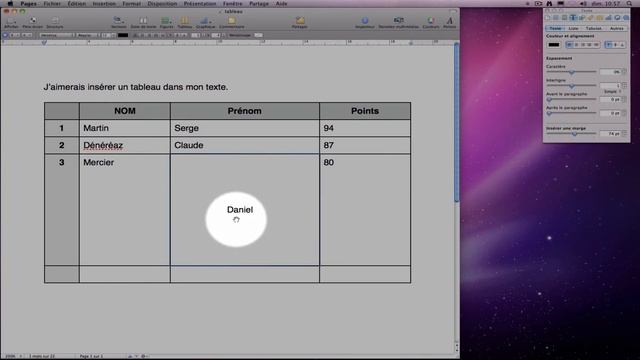Click the Inspecteur toolbar icon
Viewport: 640px width, 360px height.
pos(364,21)
